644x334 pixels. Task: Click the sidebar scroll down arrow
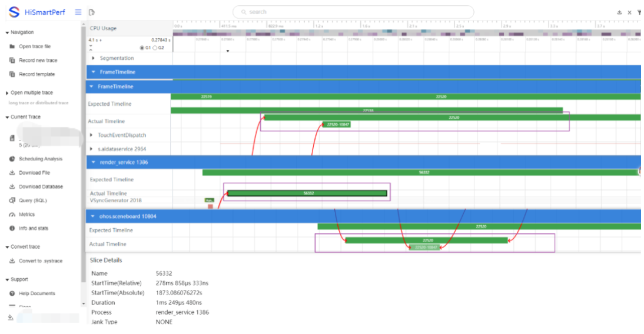(84, 304)
